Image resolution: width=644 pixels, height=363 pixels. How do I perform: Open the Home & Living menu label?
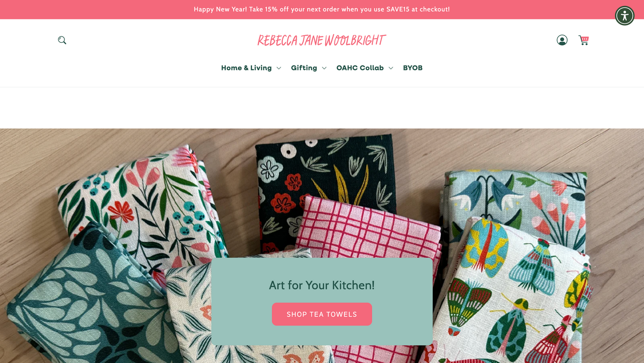246,68
